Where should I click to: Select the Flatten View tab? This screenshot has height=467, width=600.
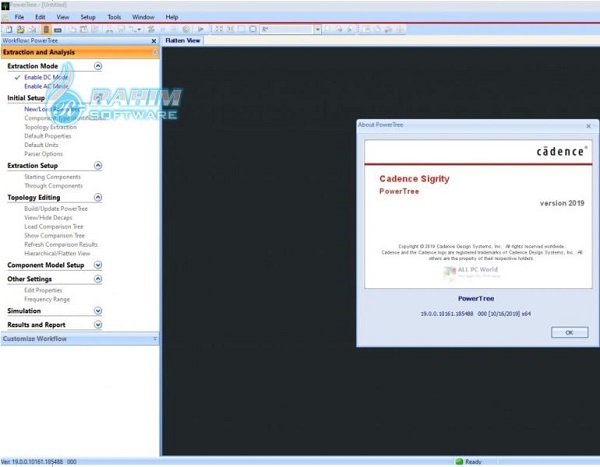pyautogui.click(x=183, y=41)
